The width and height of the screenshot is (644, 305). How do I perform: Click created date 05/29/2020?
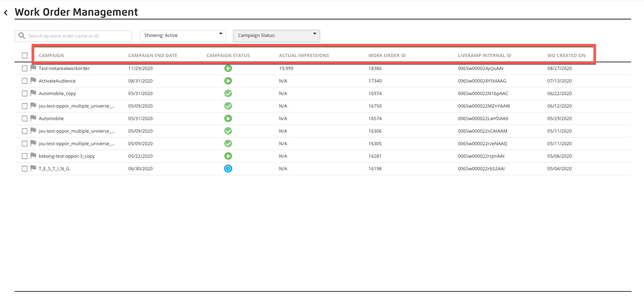click(559, 118)
